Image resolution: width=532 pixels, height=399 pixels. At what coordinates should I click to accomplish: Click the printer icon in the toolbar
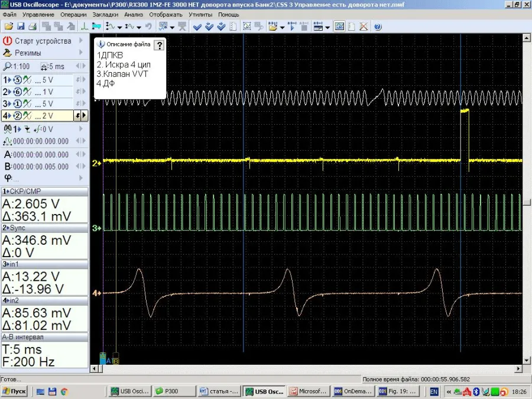33,27
